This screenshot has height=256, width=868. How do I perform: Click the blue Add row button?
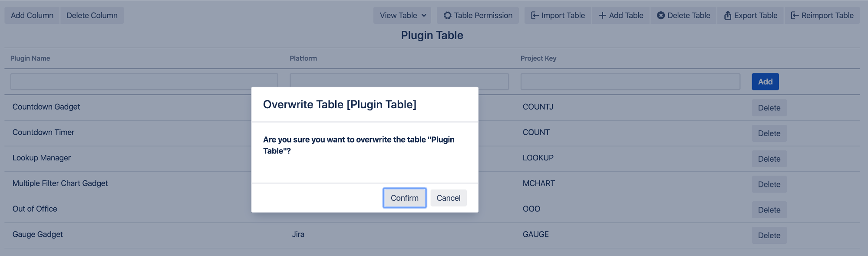point(765,82)
